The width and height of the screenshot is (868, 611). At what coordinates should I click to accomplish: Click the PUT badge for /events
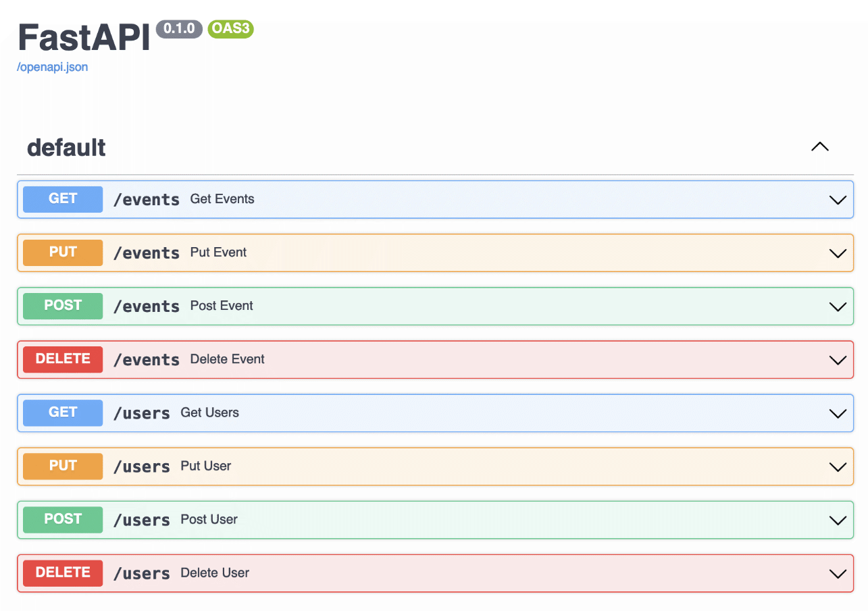tap(63, 253)
